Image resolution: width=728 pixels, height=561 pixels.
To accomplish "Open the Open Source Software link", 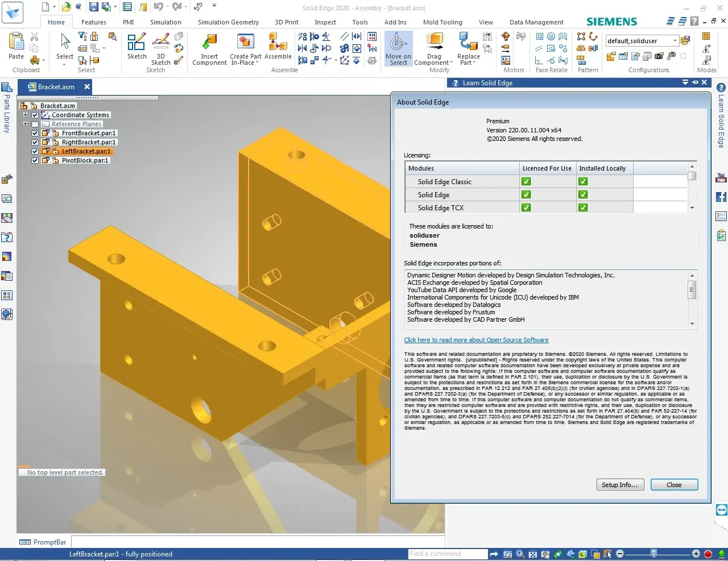I will (x=476, y=340).
